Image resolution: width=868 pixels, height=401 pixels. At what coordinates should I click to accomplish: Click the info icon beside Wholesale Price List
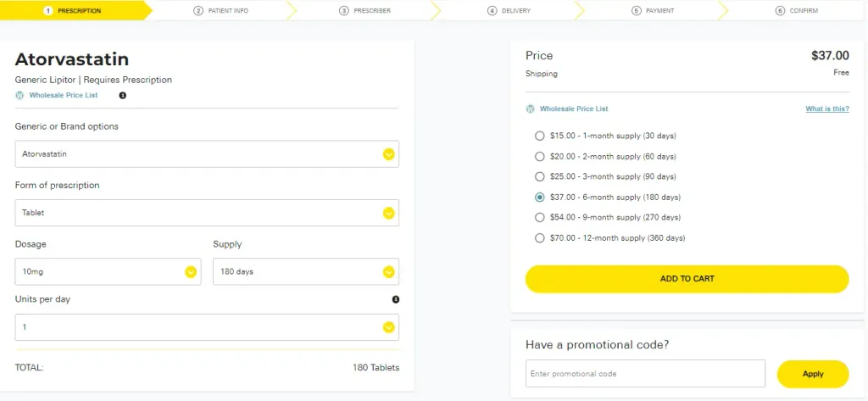pyautogui.click(x=123, y=95)
